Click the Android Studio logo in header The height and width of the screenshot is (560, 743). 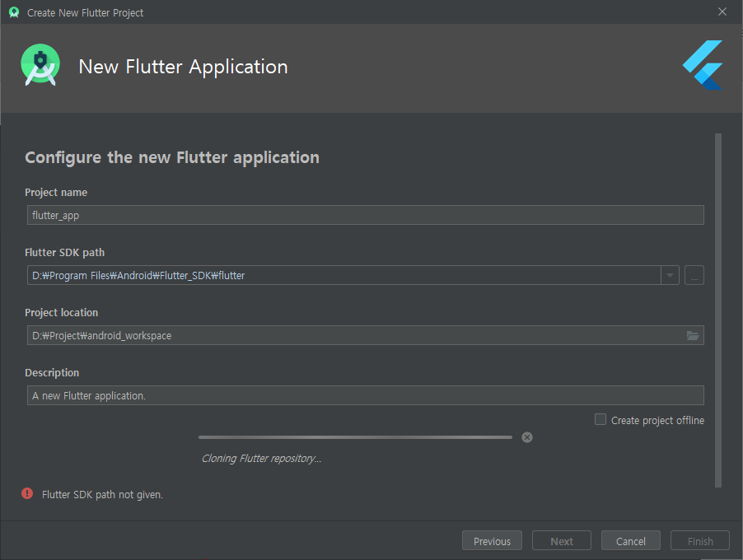[x=40, y=65]
